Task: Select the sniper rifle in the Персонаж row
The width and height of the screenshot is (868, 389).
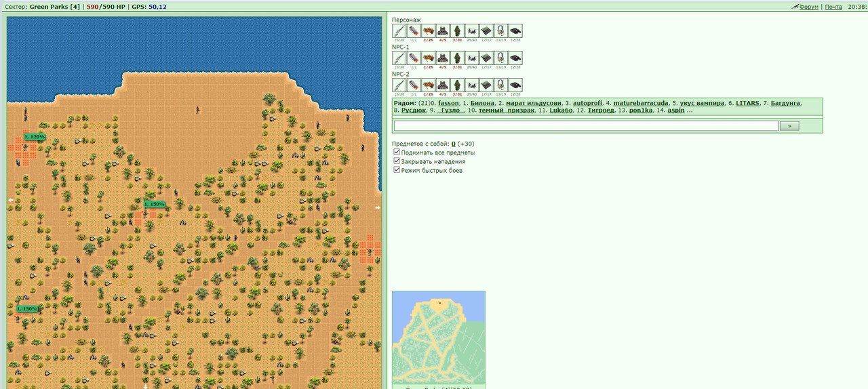Action: [399, 30]
